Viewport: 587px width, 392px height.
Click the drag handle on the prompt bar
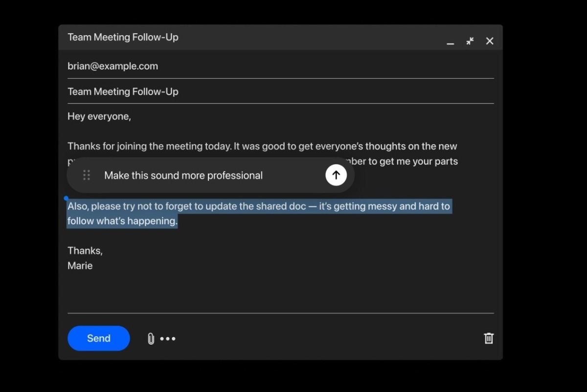pos(87,175)
